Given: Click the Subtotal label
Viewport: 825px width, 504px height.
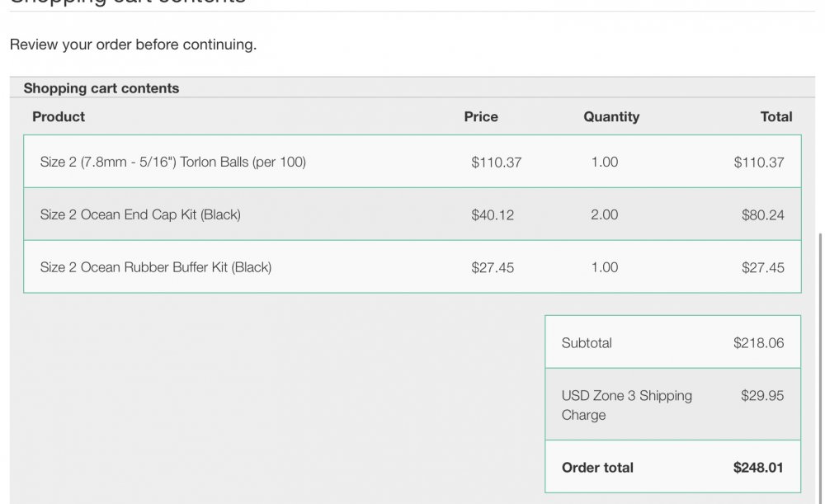Looking at the screenshot, I should [x=586, y=343].
